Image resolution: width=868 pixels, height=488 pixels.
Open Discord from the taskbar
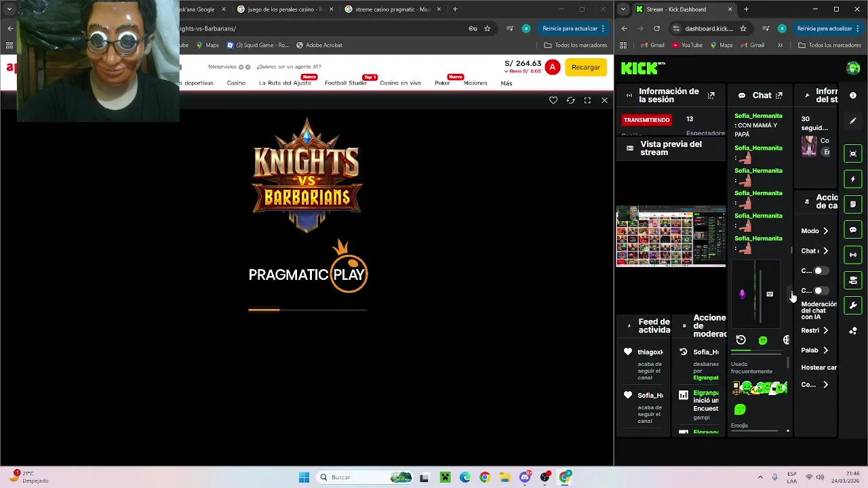(x=525, y=477)
